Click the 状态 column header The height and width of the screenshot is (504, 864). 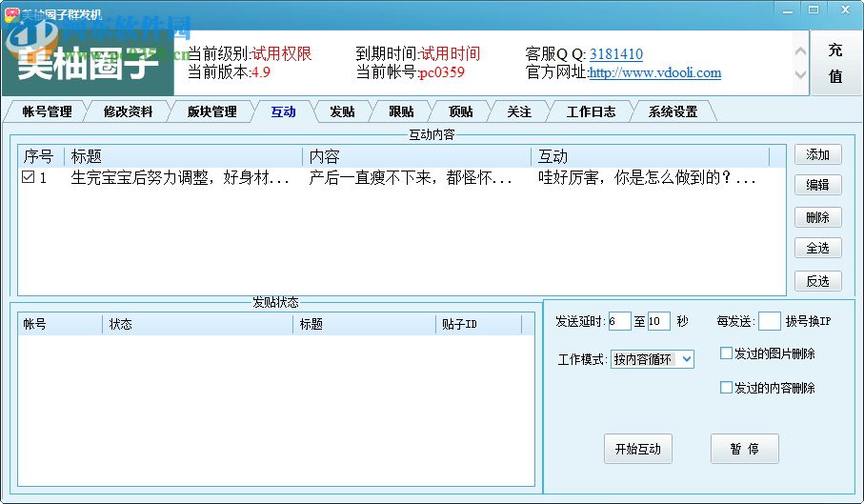pyautogui.click(x=198, y=324)
